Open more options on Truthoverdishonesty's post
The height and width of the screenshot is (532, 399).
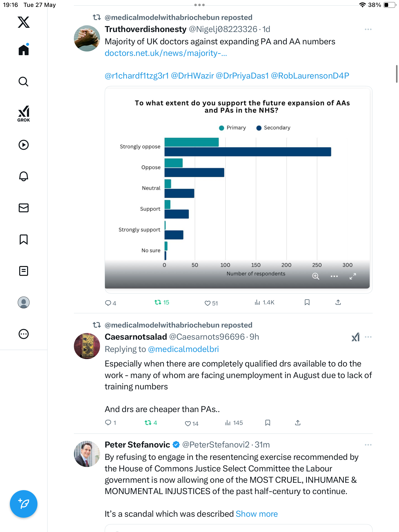coord(368,29)
